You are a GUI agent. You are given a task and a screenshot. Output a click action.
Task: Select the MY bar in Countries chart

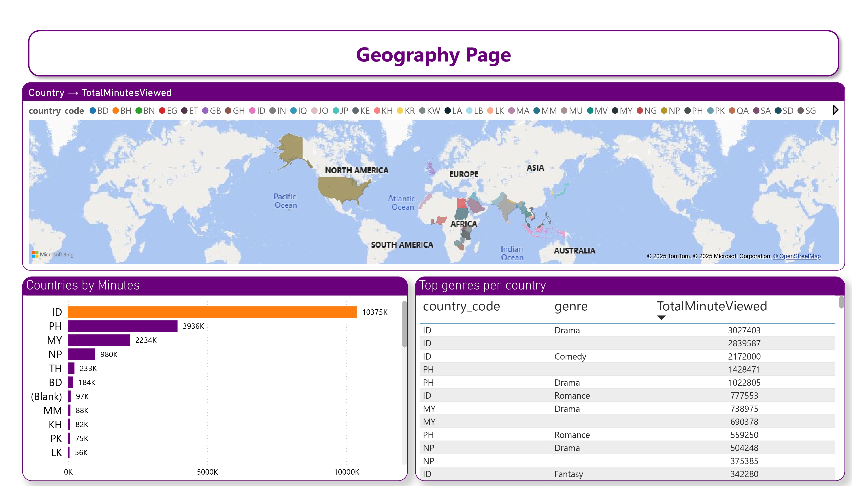[99, 340]
